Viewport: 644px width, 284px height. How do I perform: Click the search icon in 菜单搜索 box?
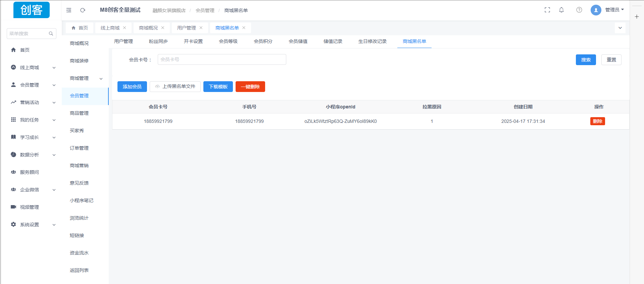point(51,34)
